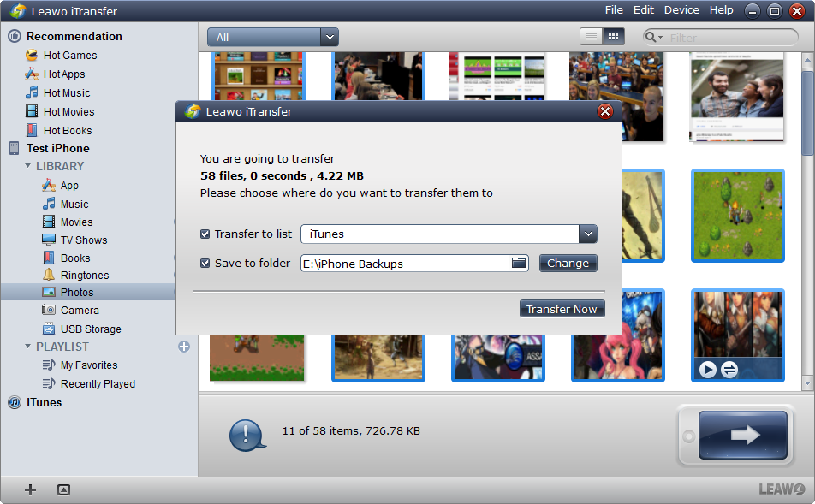Collapse the PLAYLIST tree section
Viewport: 815px width, 504px height.
pos(27,346)
